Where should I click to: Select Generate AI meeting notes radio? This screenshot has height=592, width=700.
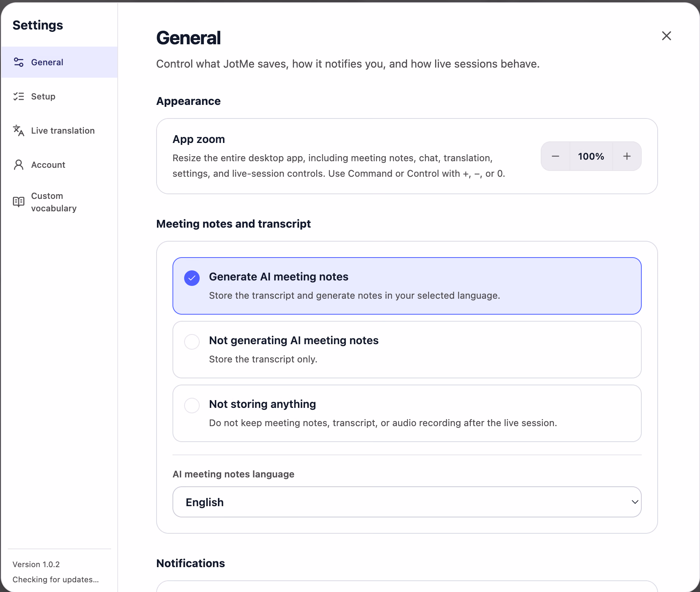pos(192,278)
